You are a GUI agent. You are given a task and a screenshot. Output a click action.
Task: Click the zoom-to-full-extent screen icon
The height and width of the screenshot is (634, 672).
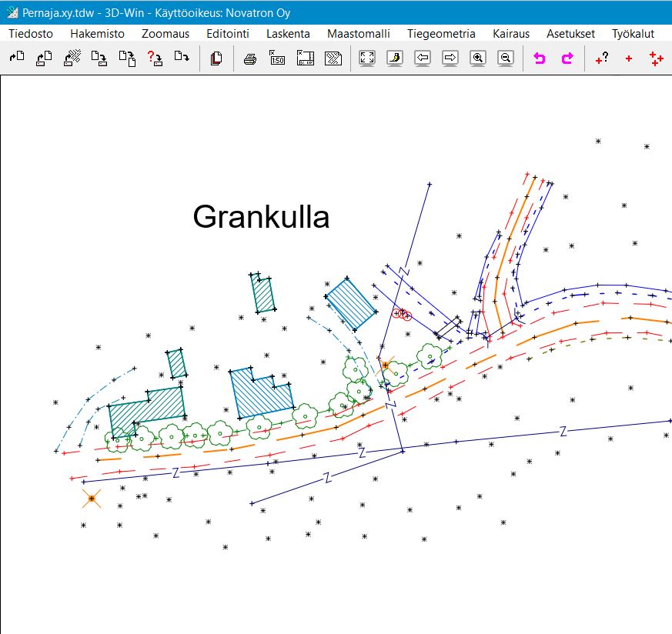(367, 58)
